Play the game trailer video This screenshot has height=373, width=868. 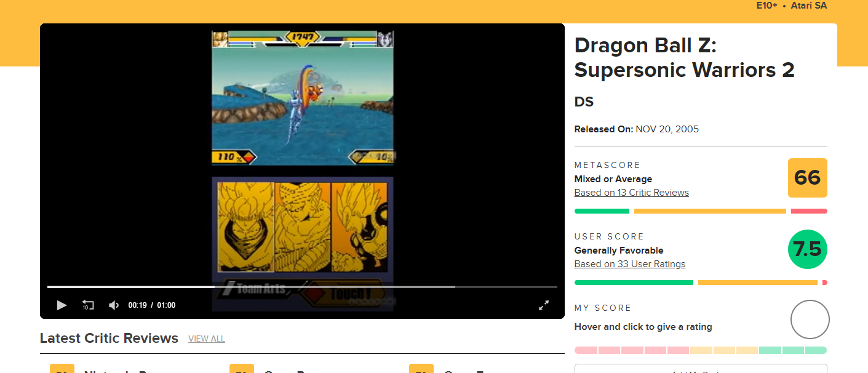(x=62, y=305)
